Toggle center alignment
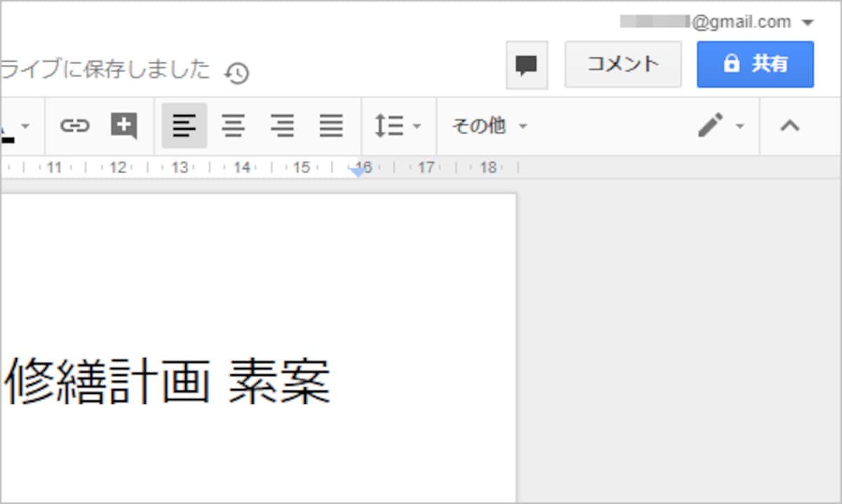 click(x=234, y=126)
